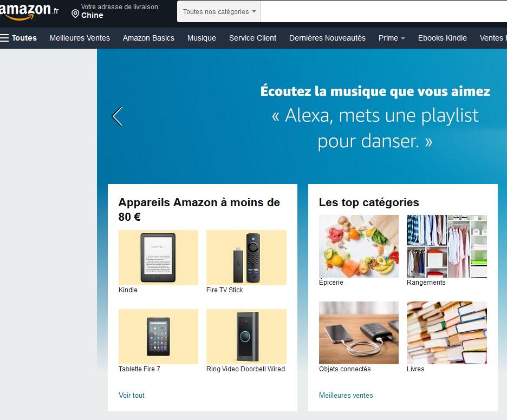Open the Prime dropdown menu
The width and height of the screenshot is (507, 420).
(391, 38)
